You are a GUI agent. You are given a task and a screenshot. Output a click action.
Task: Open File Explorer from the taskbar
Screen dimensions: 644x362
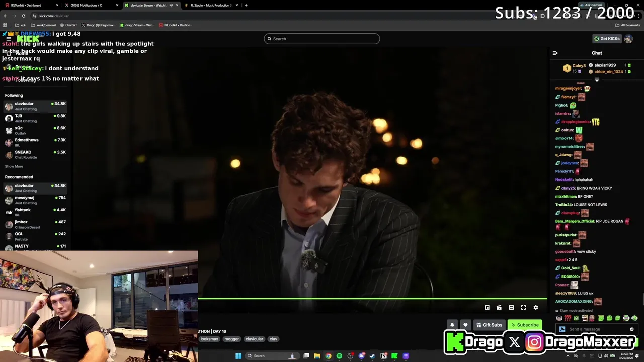(317, 356)
